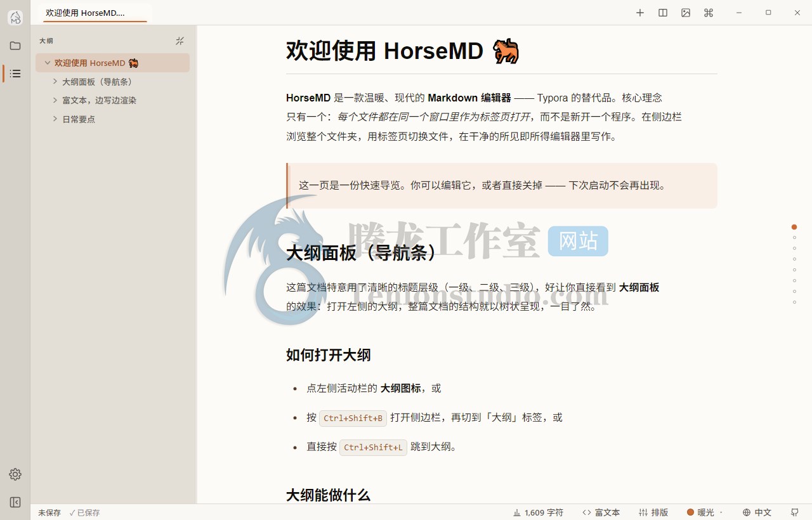Screen dimensions: 812x520
Task: Click the Ctrl+Shift+B inline code
Action: click(353, 418)
